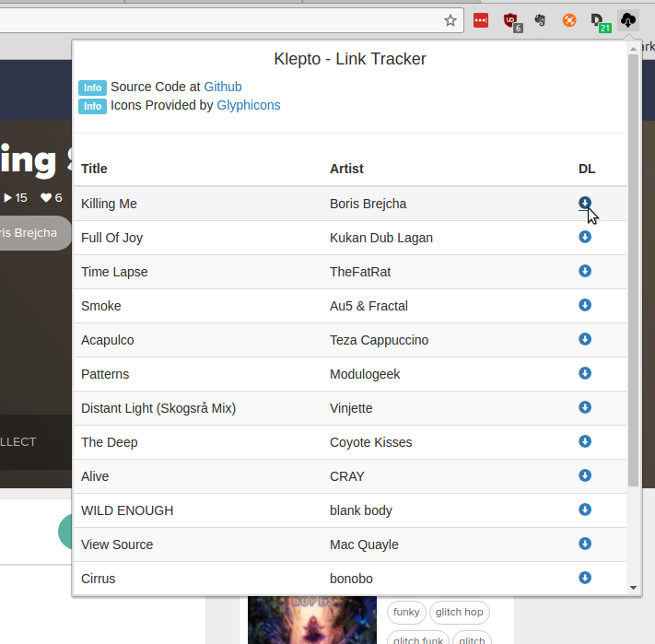This screenshot has width=655, height=644.
Task: Bookmark this page with the star icon
Action: 450,20
